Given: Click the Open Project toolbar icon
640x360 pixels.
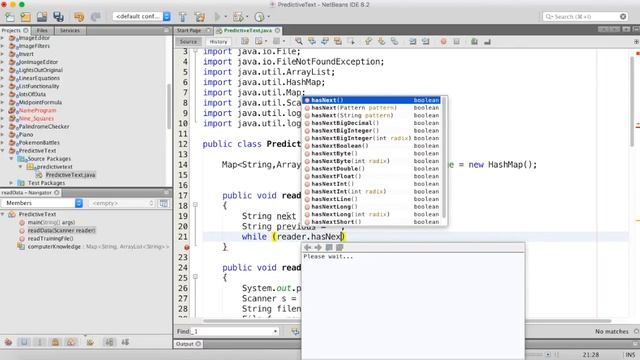Looking at the screenshot, I should [x=42, y=17].
